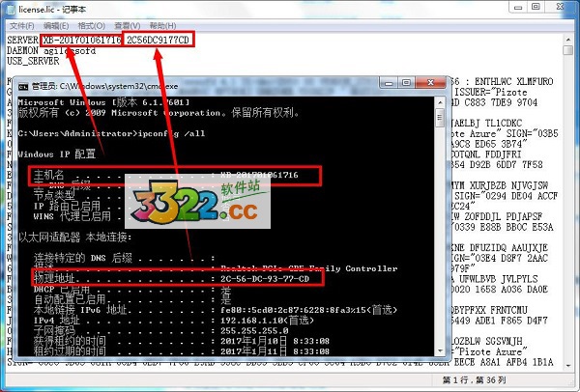Click MAC text 2C56DC9177CD in Notepad
Image resolution: width=580 pixels, height=392 pixels.
pyautogui.click(x=158, y=40)
